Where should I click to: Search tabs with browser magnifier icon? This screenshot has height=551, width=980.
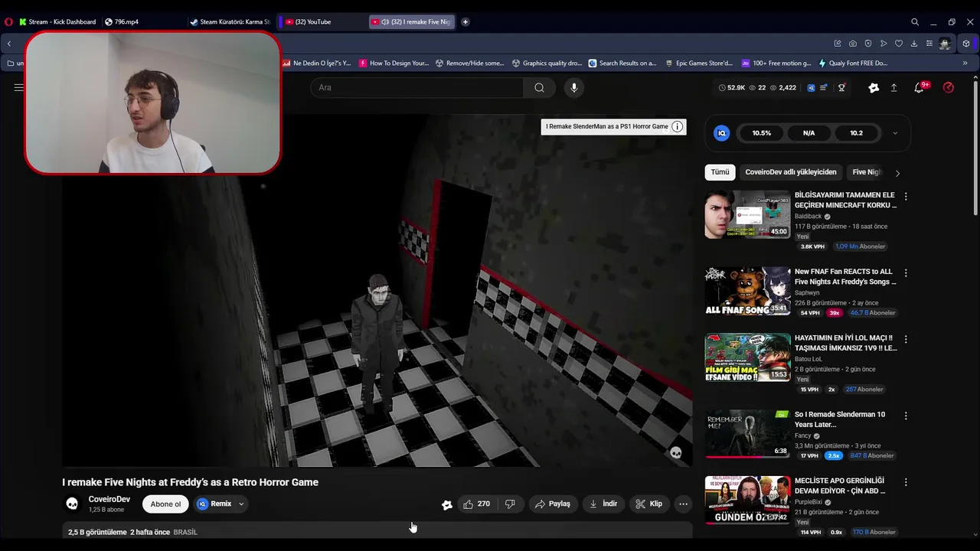[915, 22]
